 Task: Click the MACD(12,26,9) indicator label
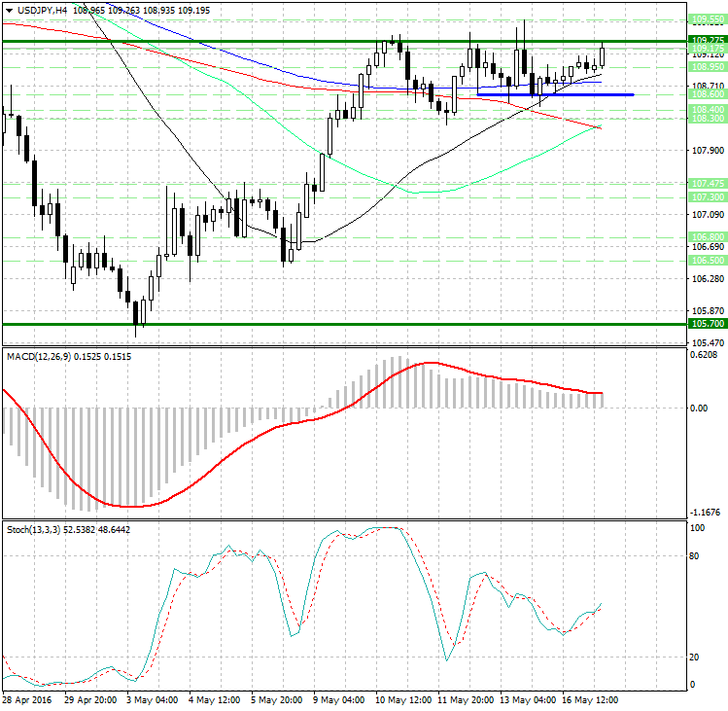[39, 357]
